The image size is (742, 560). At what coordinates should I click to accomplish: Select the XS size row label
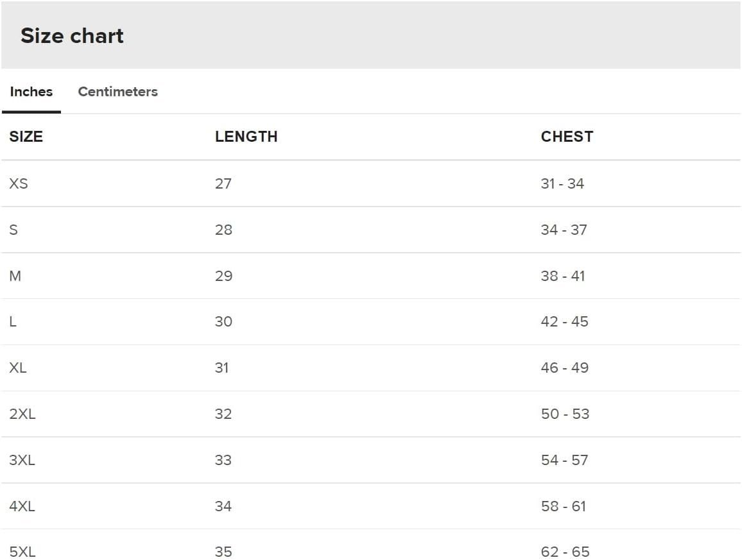point(19,183)
